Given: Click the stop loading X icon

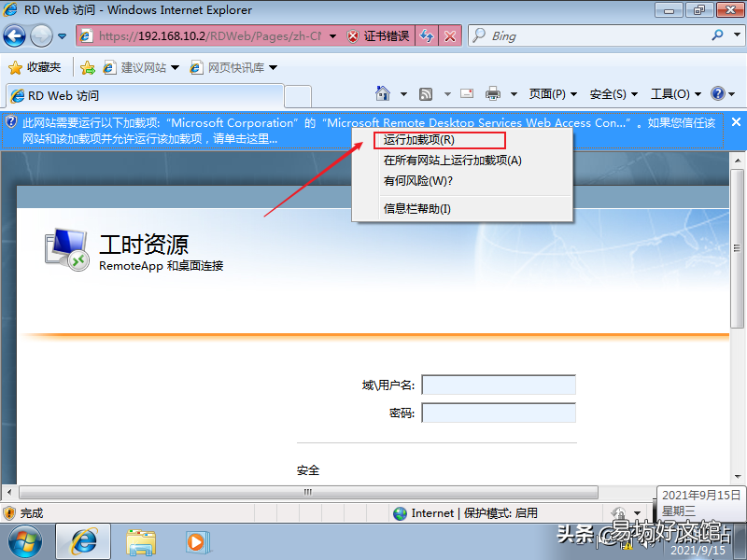Looking at the screenshot, I should coord(450,36).
